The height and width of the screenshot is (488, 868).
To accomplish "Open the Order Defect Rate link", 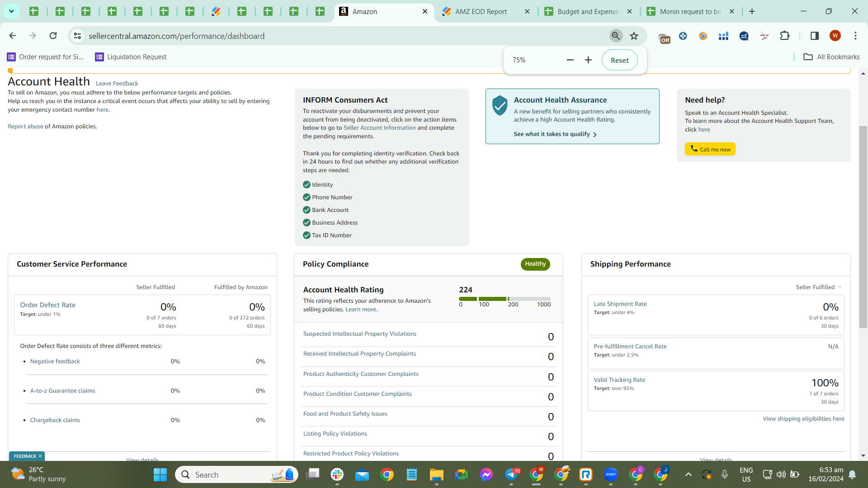I will pos(47,305).
